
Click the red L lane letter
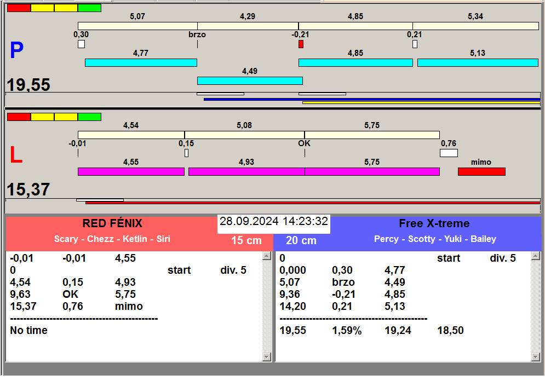(x=16, y=154)
